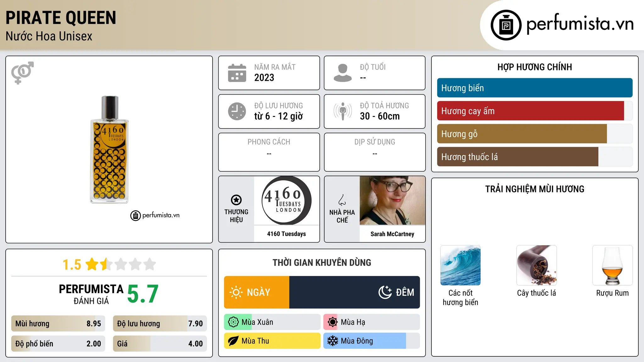644x362 pixels.
Task: Click the HỢP HƯƠNG CHÍNH heading
Action: pos(535,67)
